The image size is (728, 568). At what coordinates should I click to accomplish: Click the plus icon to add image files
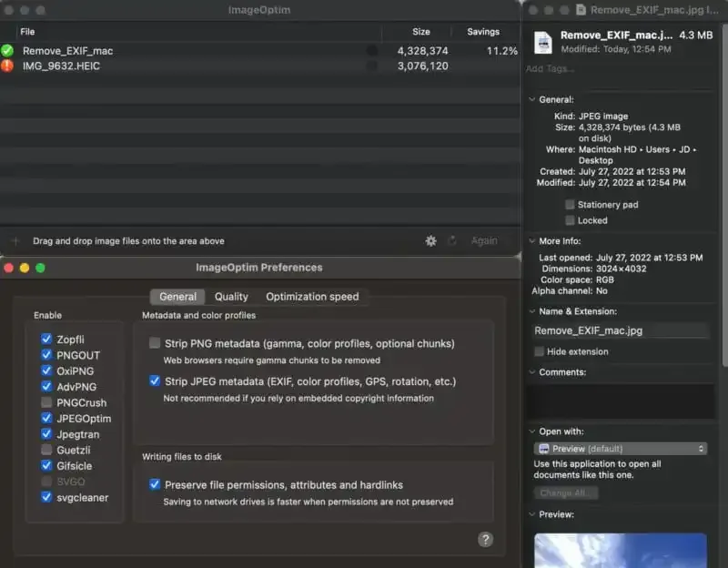pyautogui.click(x=15, y=240)
